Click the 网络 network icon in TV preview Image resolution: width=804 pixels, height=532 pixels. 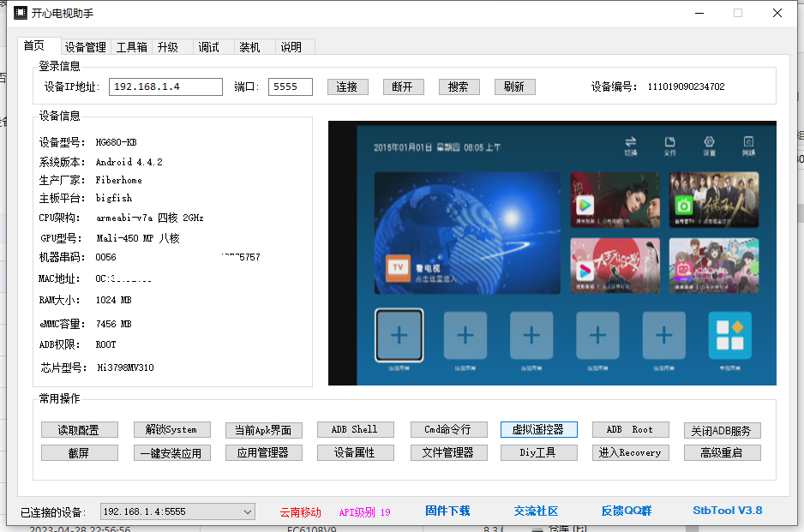748,146
